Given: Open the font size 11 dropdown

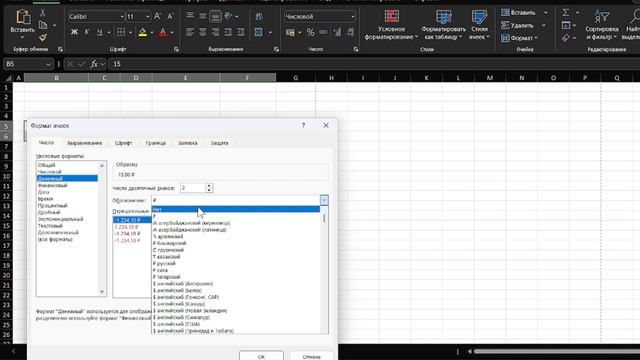Looking at the screenshot, I should click(x=147, y=17).
